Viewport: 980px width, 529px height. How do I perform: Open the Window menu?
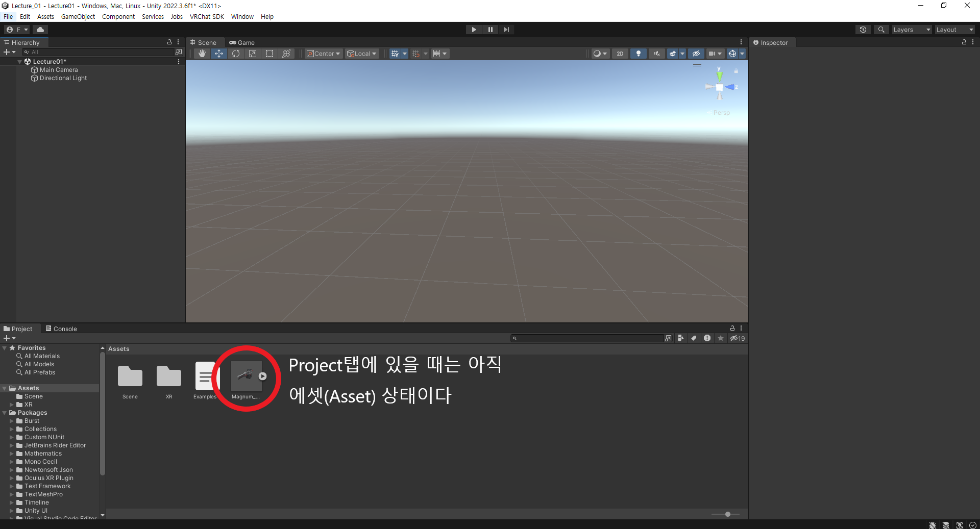point(242,16)
